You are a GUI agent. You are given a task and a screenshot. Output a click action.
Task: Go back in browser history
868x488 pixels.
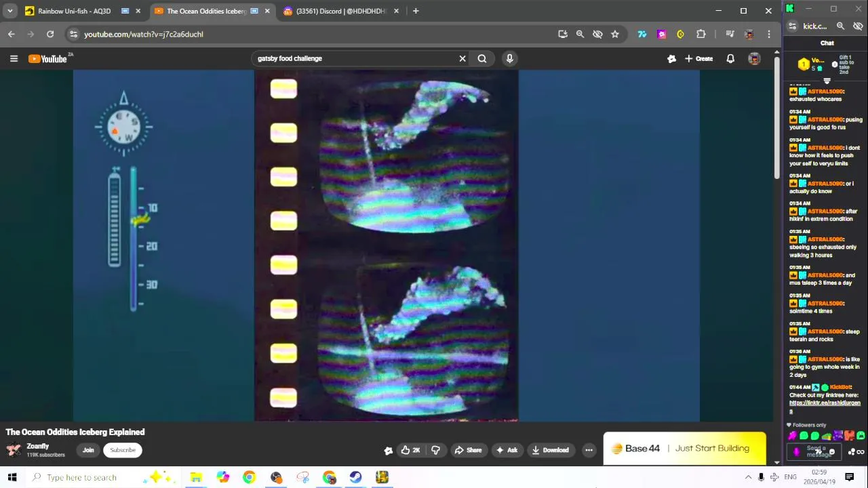pyautogui.click(x=12, y=34)
